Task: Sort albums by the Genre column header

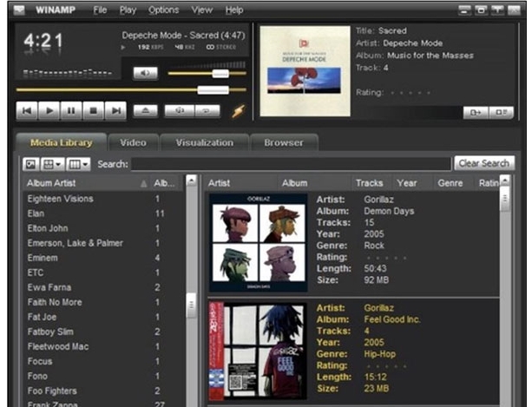Action: pos(454,183)
